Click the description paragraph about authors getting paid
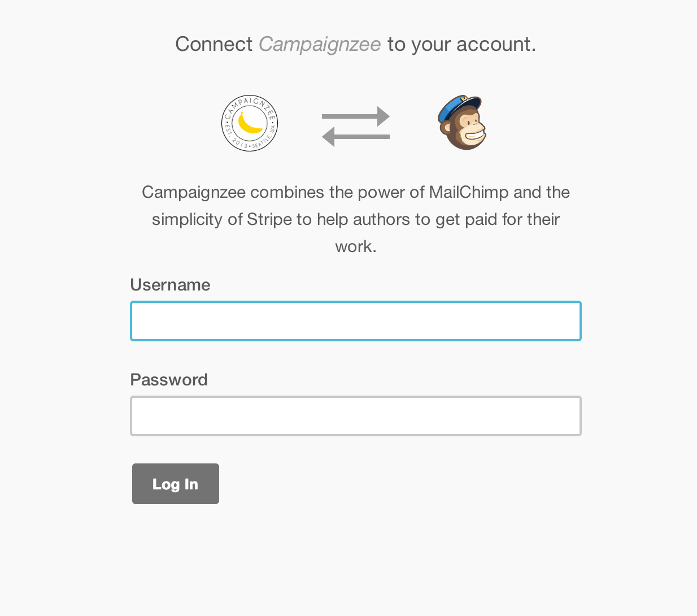Viewport: 697px width, 616px height. [x=355, y=219]
